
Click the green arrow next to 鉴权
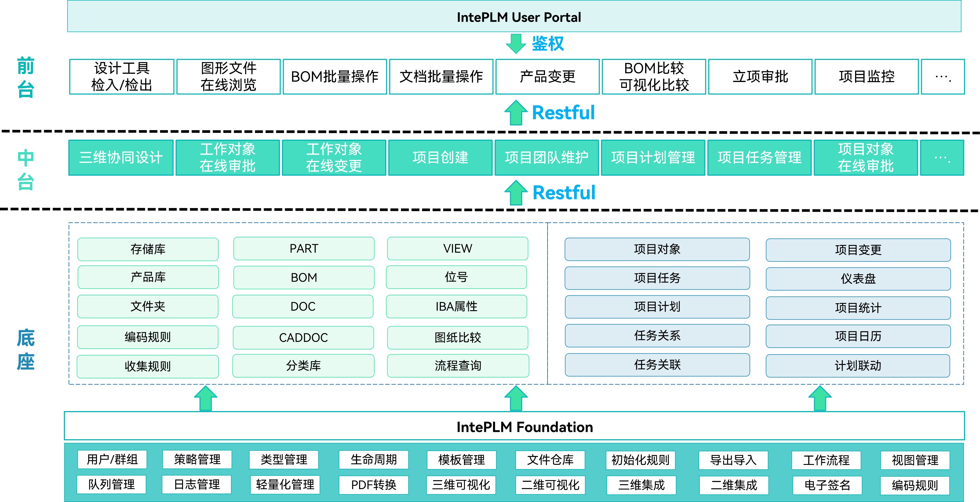[x=516, y=43]
